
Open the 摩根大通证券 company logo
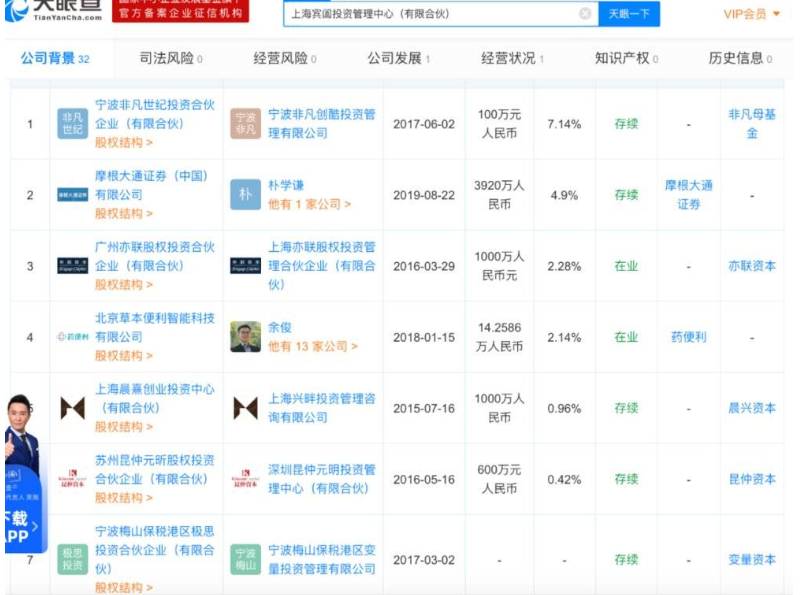coord(72,194)
